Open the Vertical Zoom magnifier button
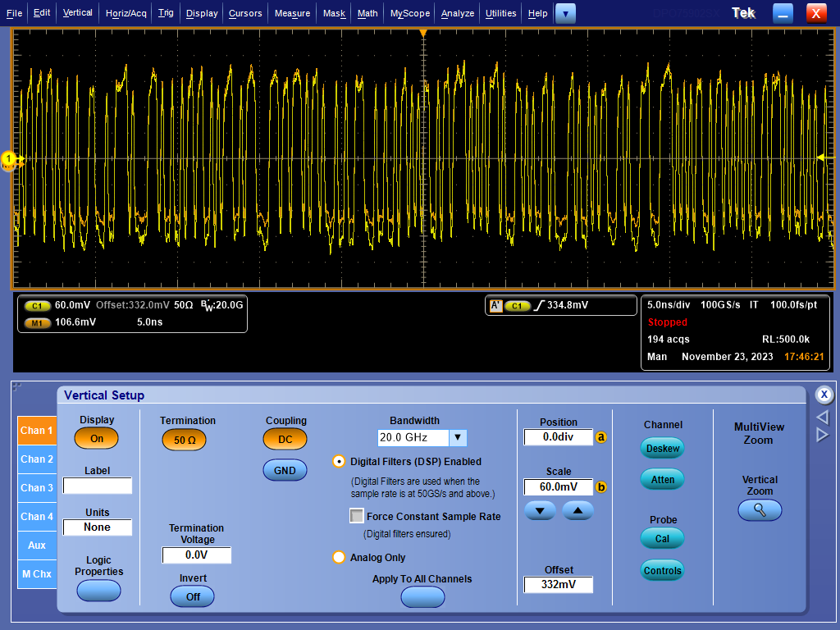Viewport: 840px width, 630px height. point(759,510)
